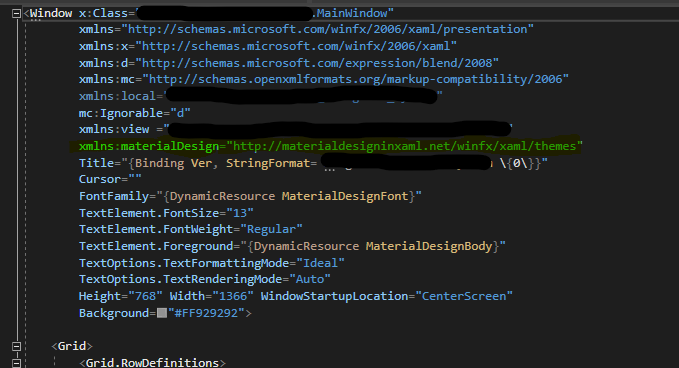Click the Width value "1366"
679x368 pixels.
[x=233, y=296]
